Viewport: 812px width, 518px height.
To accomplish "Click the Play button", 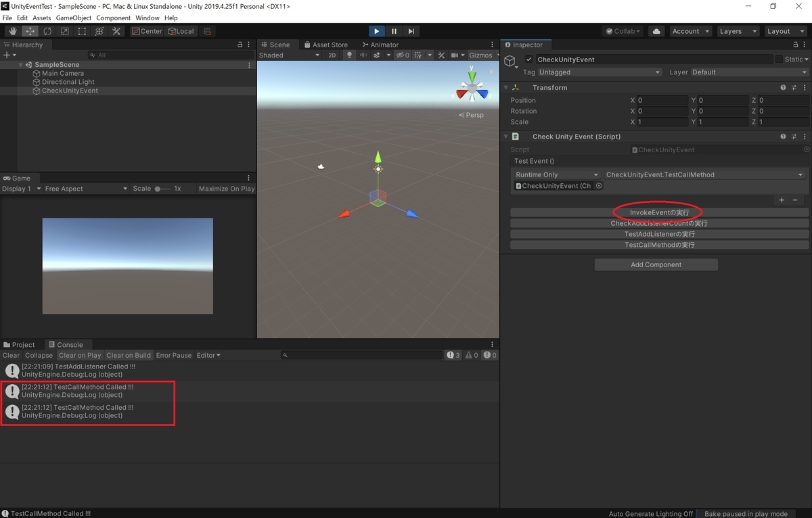I will click(377, 31).
